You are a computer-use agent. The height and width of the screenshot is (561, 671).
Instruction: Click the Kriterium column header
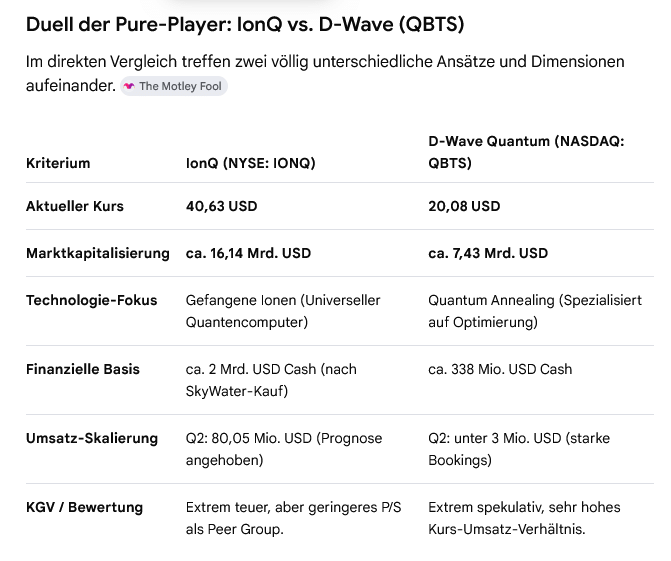58,163
